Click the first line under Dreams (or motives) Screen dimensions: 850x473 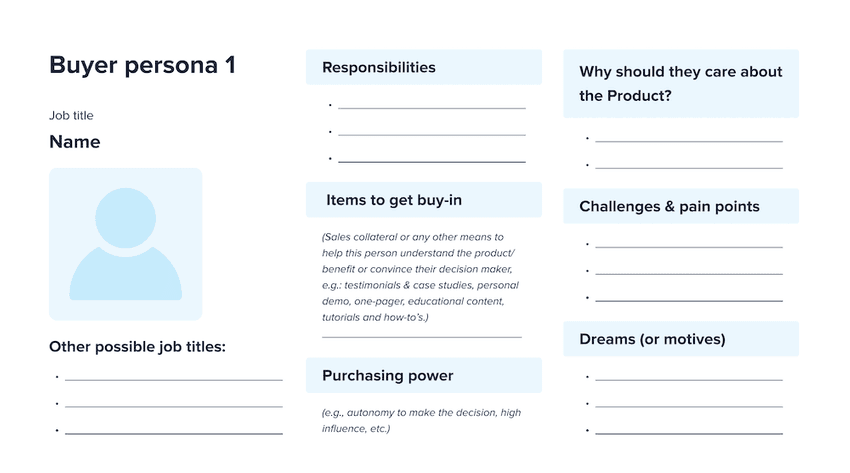point(688,378)
